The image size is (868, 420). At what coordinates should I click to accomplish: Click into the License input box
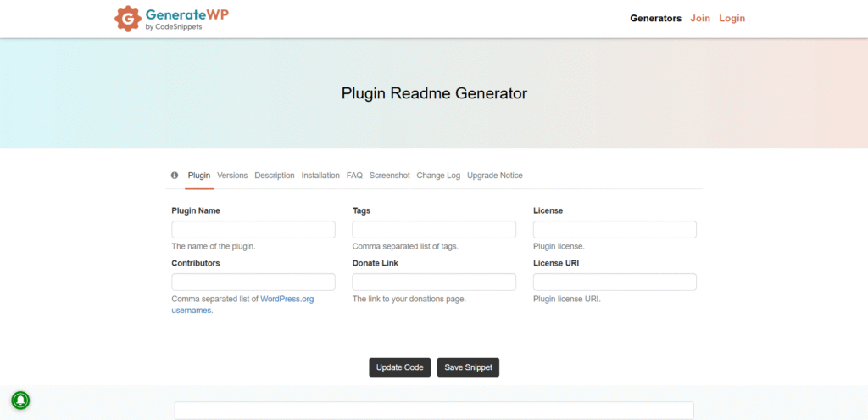(x=615, y=230)
